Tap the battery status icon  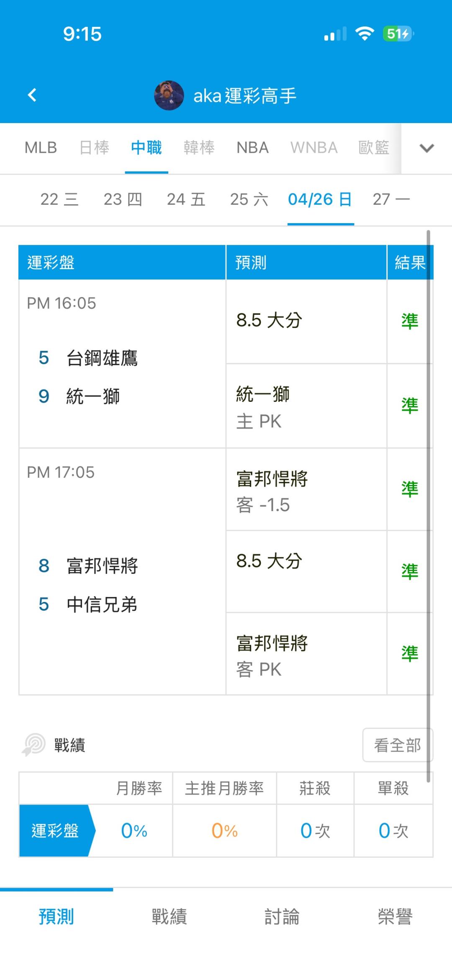click(398, 34)
